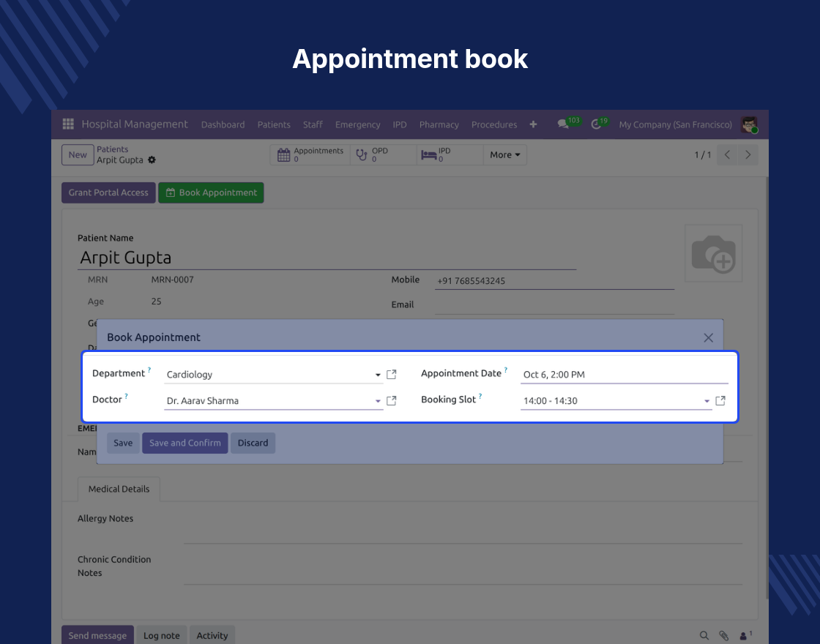Click Save in the dialog
Screen dimensions: 820x644
tap(124, 443)
